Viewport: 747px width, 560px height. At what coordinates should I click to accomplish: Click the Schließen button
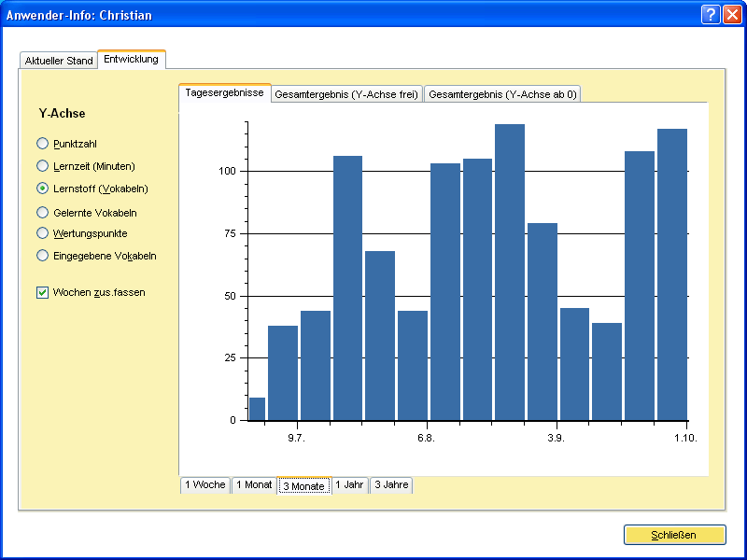(x=674, y=535)
